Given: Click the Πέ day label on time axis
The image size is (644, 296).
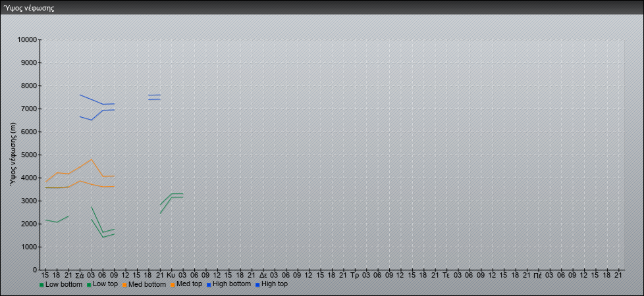Looking at the screenshot, I should tap(537, 276).
